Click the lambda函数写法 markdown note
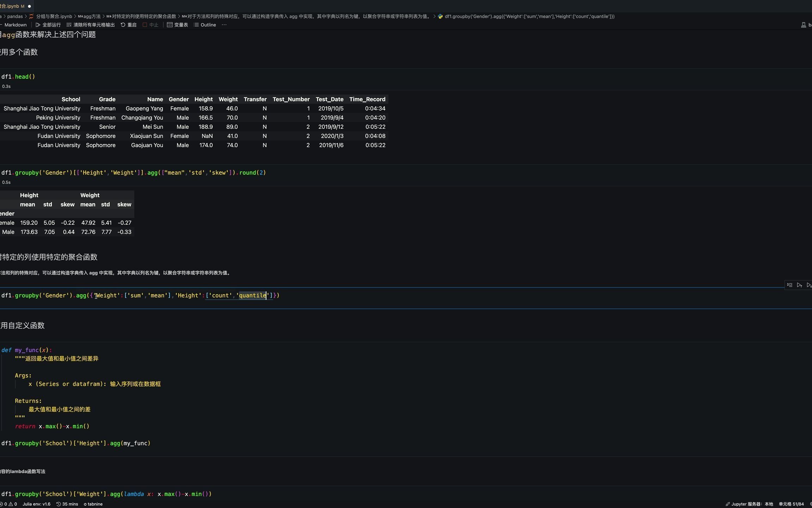812x508 pixels. tap(23, 471)
